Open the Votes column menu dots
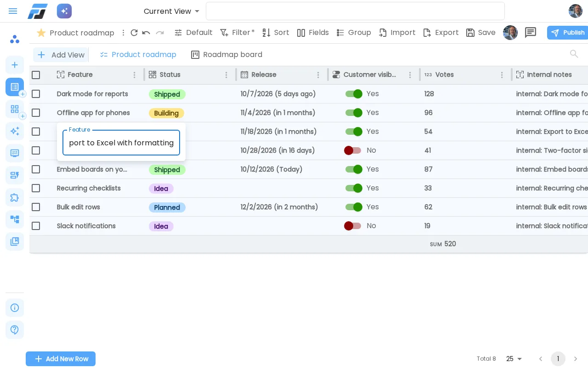The height and width of the screenshot is (368, 588). pyautogui.click(x=502, y=75)
